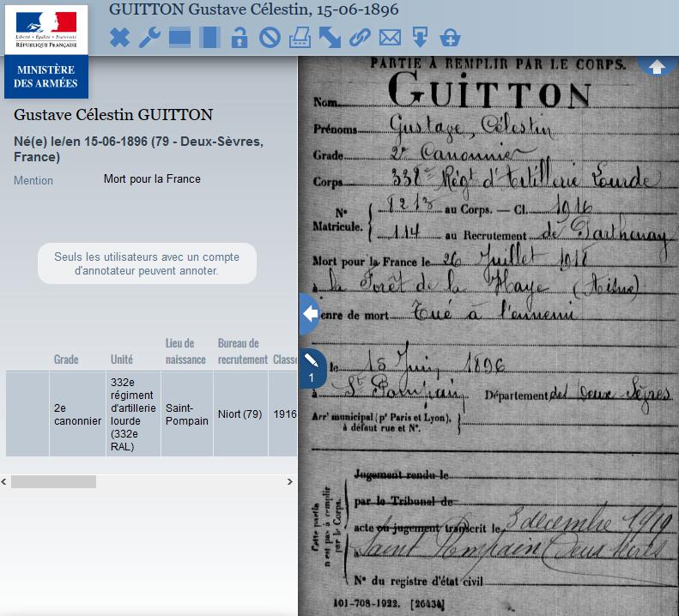Screen dimensions: 679x616
Task: Click the 'Gustave Célestin GUITTON' heading
Action: point(113,115)
